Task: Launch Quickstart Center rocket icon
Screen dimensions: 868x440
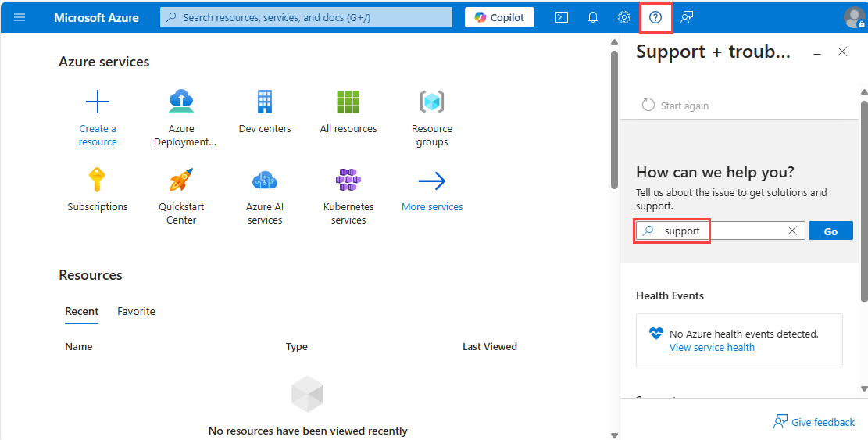Action: click(181, 181)
